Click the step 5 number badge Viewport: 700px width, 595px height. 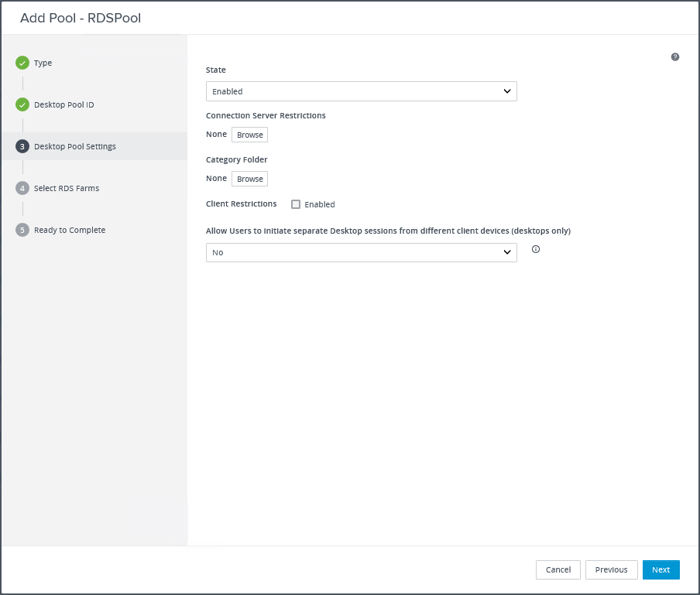click(x=22, y=230)
